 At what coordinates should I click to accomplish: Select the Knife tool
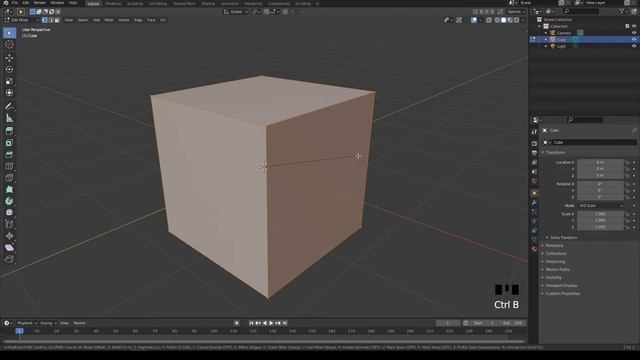point(9,178)
